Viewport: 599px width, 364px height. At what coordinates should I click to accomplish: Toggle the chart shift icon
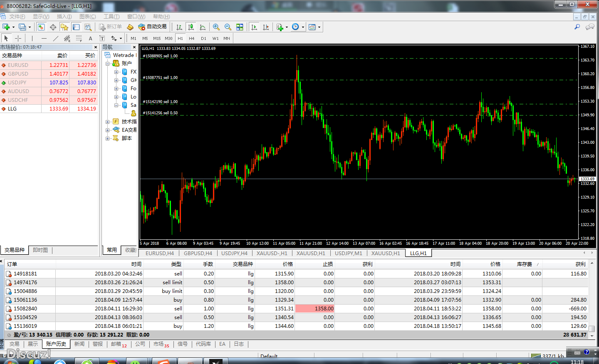tap(266, 27)
